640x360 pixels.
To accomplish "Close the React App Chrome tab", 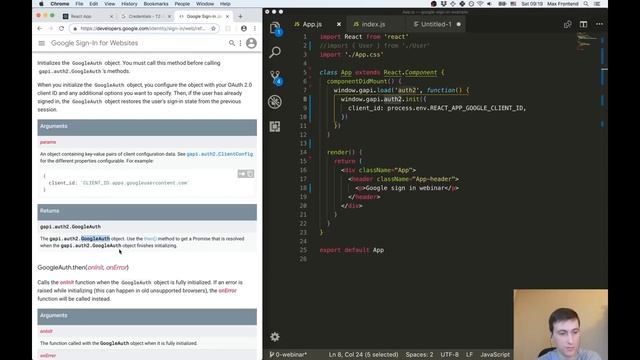I will [111, 16].
